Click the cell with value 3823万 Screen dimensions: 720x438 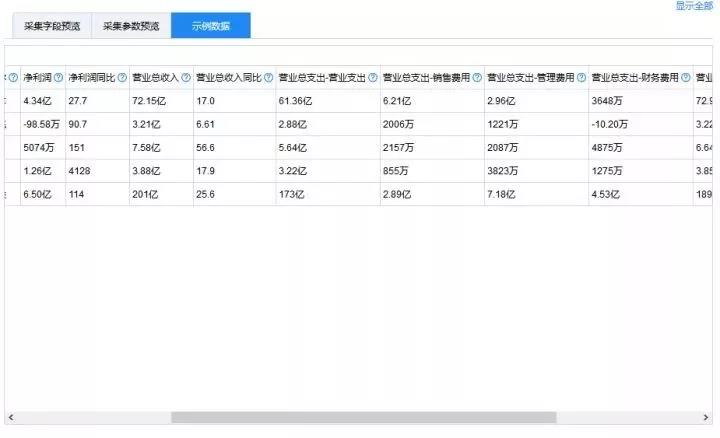[536, 171]
